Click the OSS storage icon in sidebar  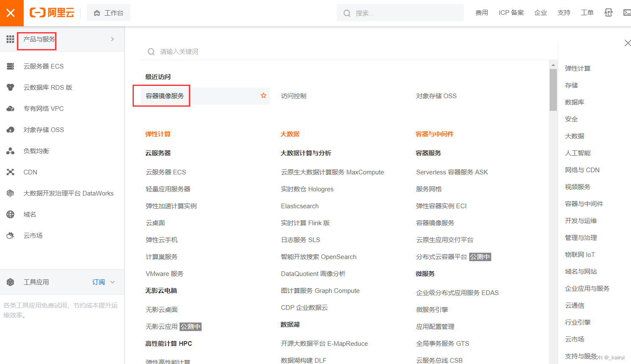11,130
